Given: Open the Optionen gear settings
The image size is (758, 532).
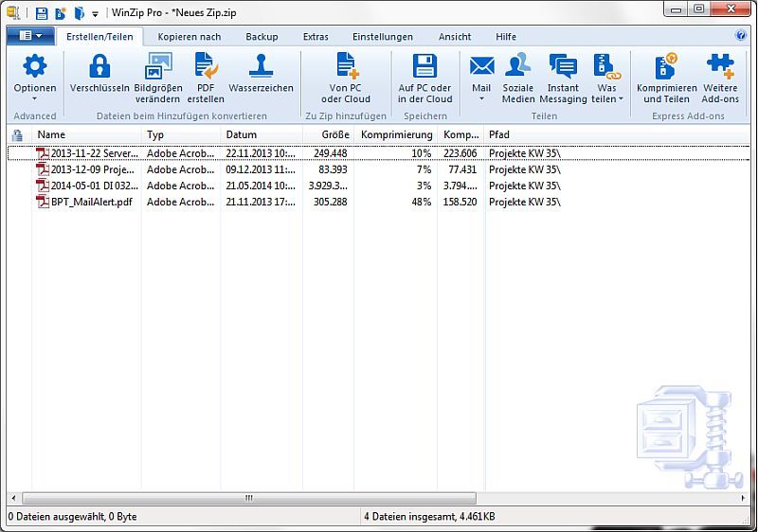Looking at the screenshot, I should point(35,66).
